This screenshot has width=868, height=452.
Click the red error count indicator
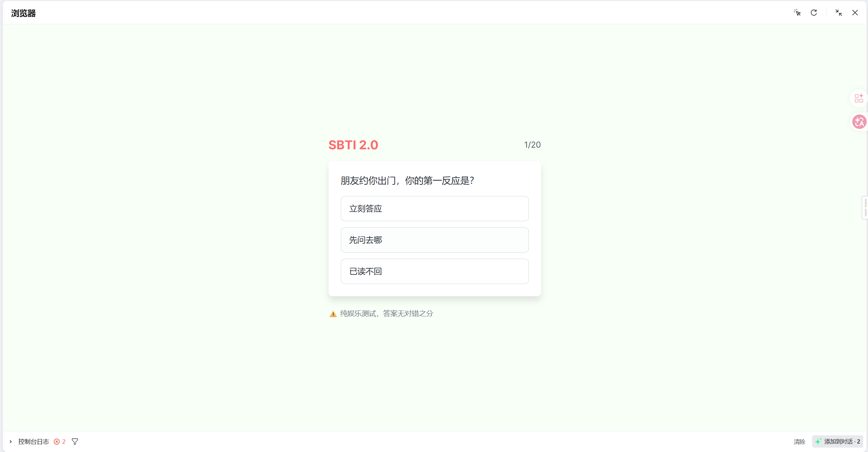click(x=60, y=441)
